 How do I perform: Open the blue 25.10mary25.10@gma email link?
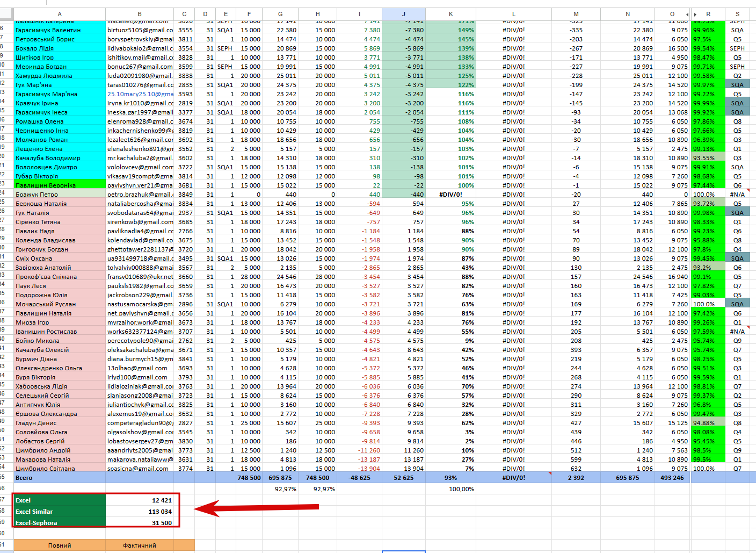pos(140,94)
